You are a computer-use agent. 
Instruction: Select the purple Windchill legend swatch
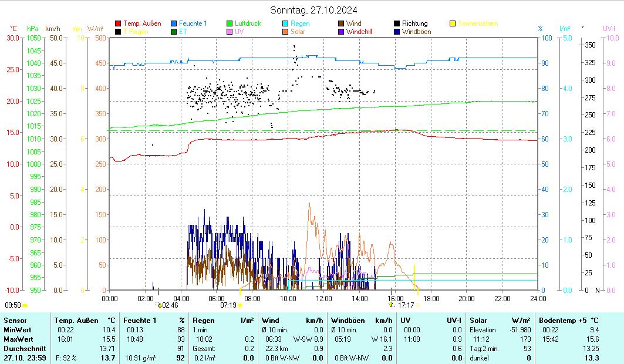341,32
